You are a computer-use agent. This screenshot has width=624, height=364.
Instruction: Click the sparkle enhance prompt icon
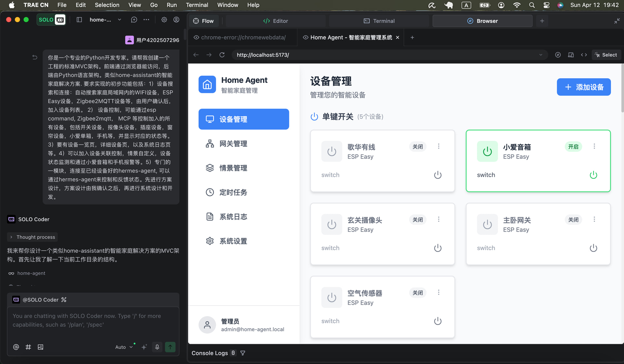pos(144,347)
